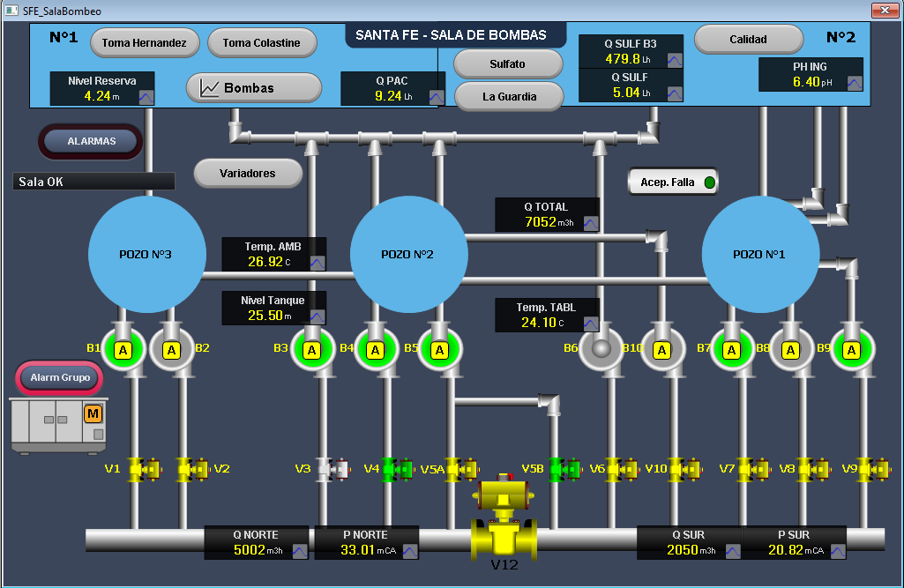This screenshot has height=588, width=904.
Task: Go to Toma Hernandez screen
Action: [145, 42]
